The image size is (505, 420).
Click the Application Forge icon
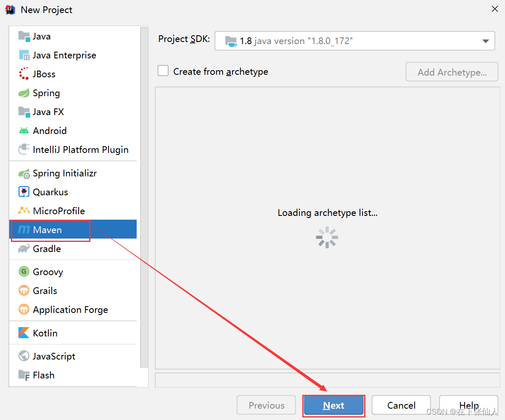tap(24, 310)
